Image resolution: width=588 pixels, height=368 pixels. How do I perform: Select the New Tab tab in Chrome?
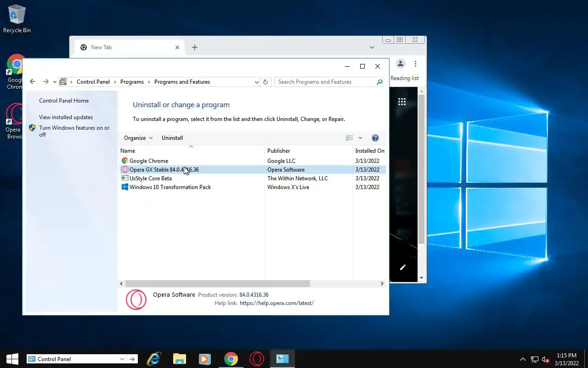[x=129, y=47]
